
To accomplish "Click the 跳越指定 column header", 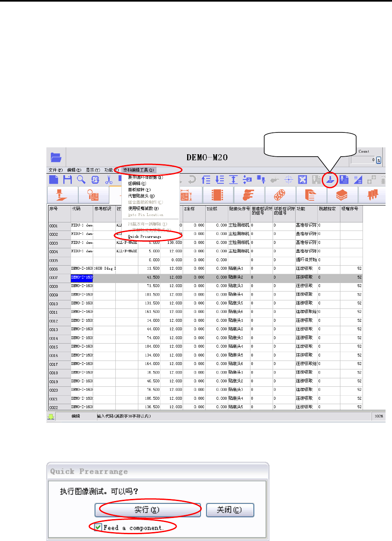I will [329, 213].
